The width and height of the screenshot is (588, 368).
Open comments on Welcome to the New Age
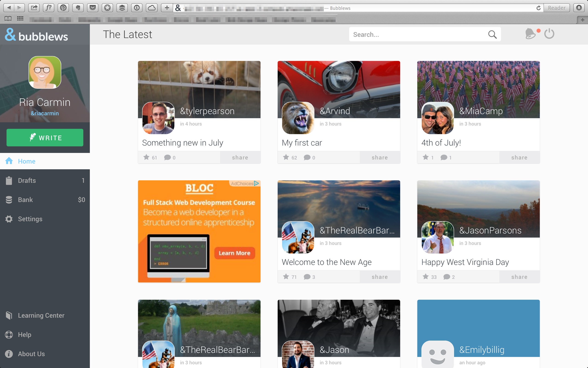pyautogui.click(x=307, y=277)
